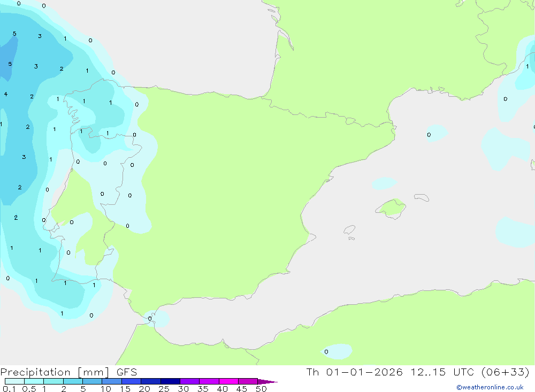Choose the 20–25 mm legend color swatch
The image size is (535, 392).
(x=151, y=381)
